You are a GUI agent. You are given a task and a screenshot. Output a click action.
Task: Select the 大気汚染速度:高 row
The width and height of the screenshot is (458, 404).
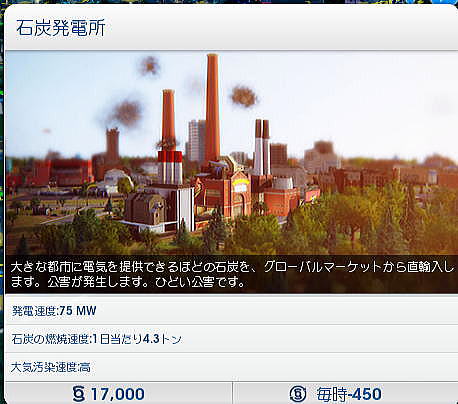coord(231,367)
